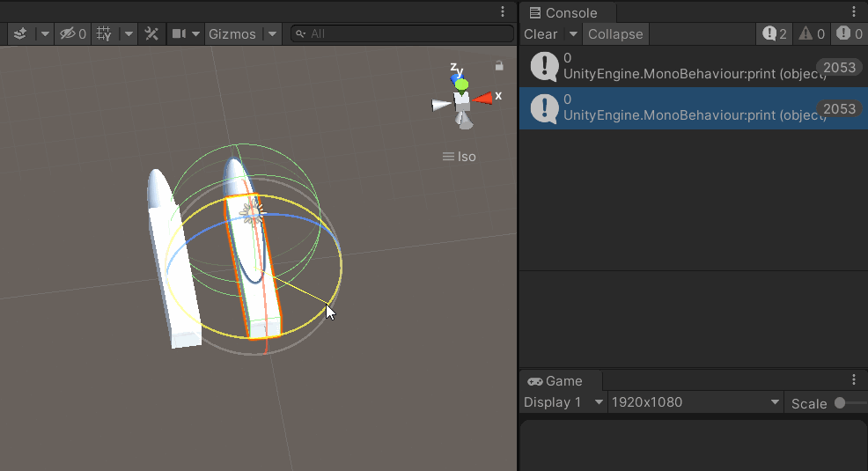Toggle Iso projection label

[460, 157]
